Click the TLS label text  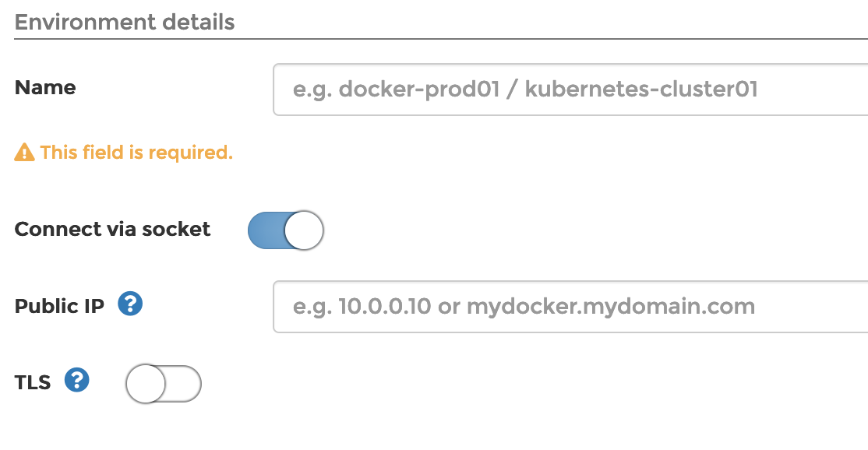[x=33, y=381]
